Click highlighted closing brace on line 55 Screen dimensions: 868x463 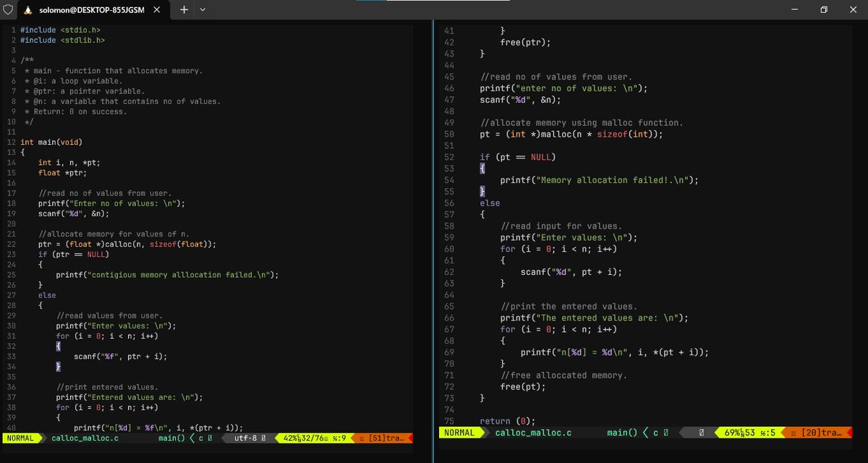(x=483, y=192)
